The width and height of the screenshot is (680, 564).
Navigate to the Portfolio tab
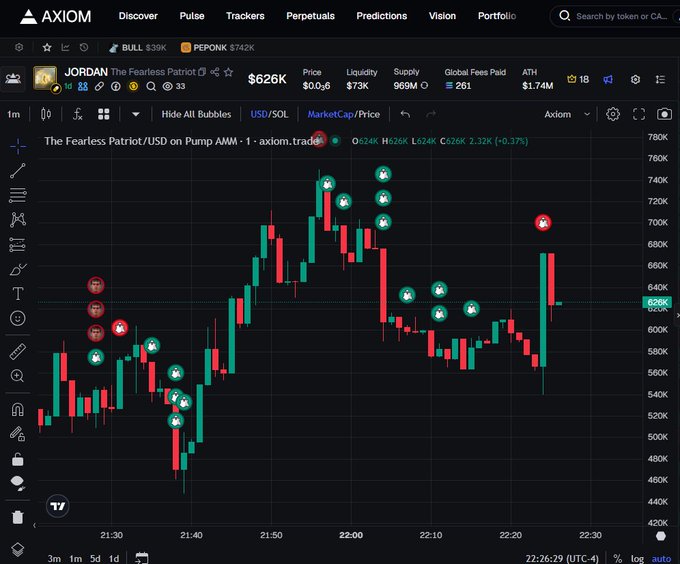click(x=497, y=16)
